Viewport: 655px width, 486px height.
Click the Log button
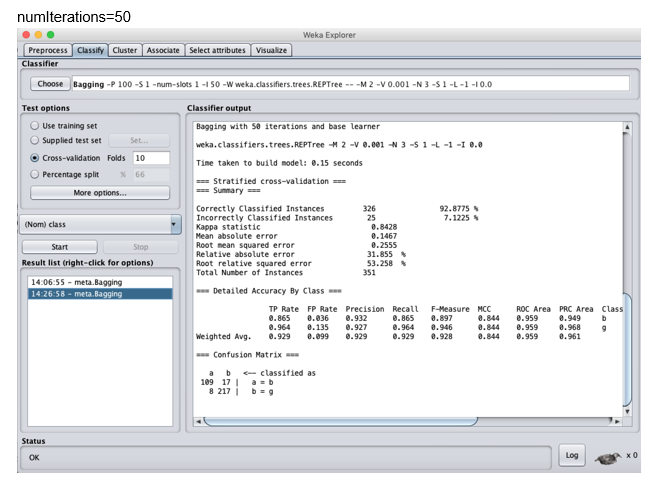(x=570, y=454)
